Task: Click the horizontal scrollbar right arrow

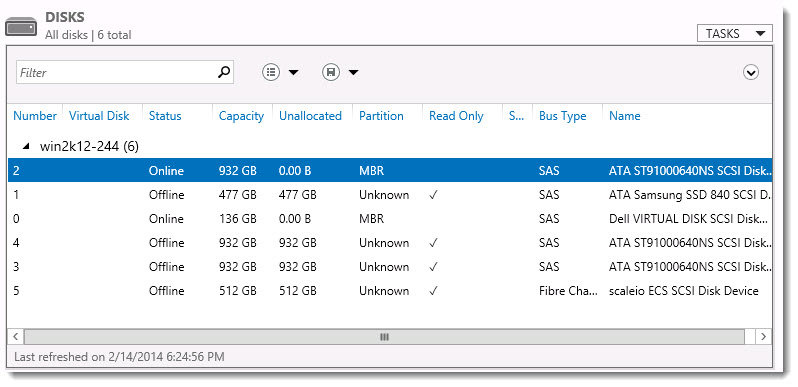Action: coord(763,336)
